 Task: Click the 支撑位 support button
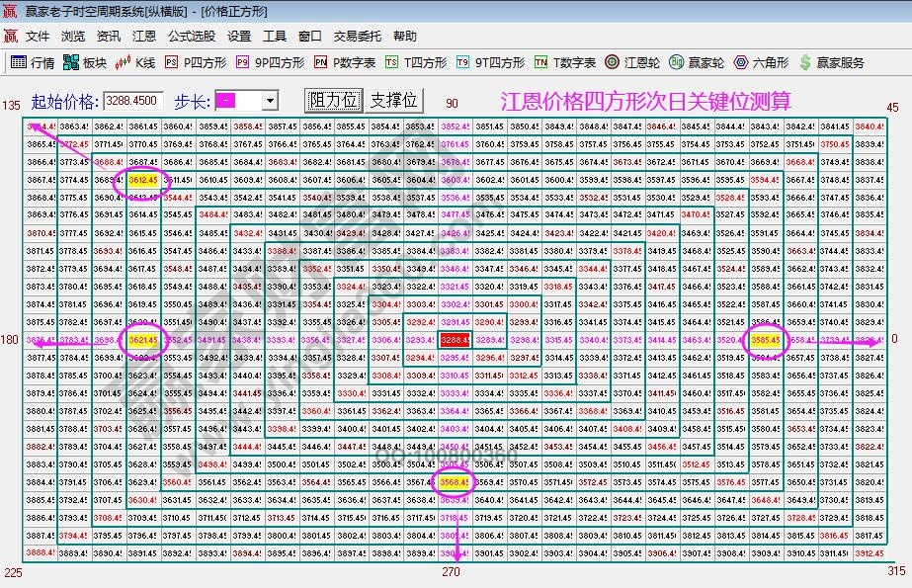pyautogui.click(x=393, y=101)
